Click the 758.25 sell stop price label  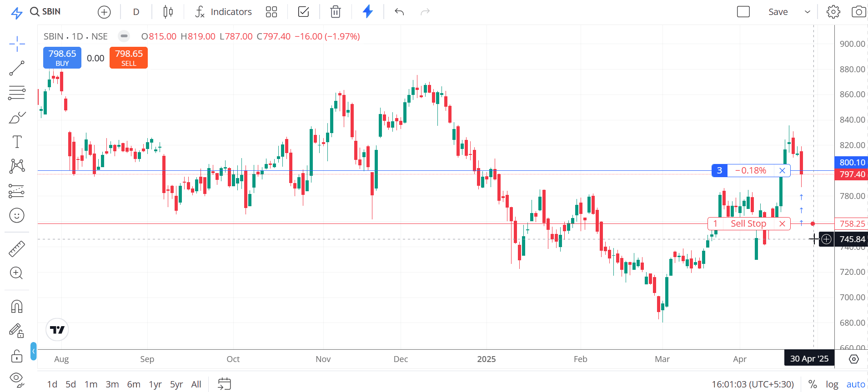click(x=852, y=223)
